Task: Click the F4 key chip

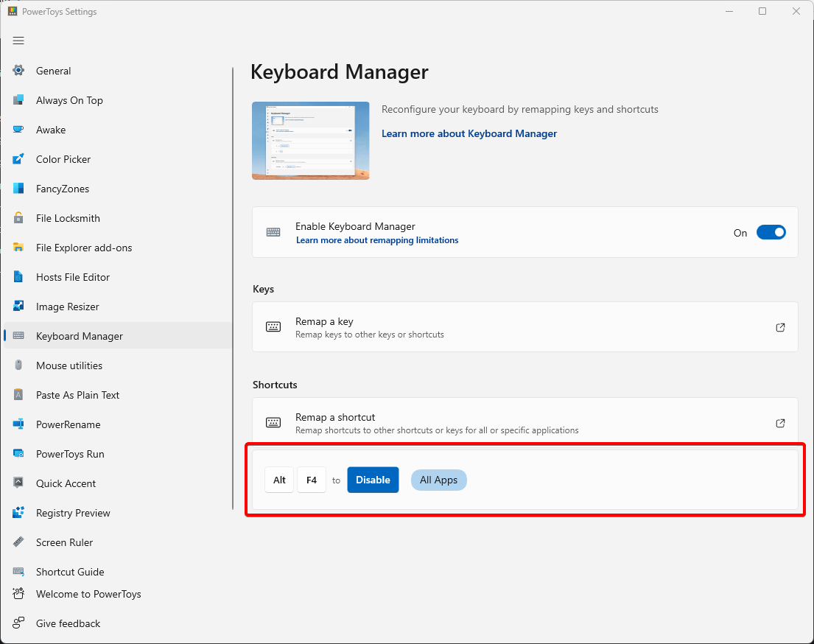Action: (x=312, y=480)
